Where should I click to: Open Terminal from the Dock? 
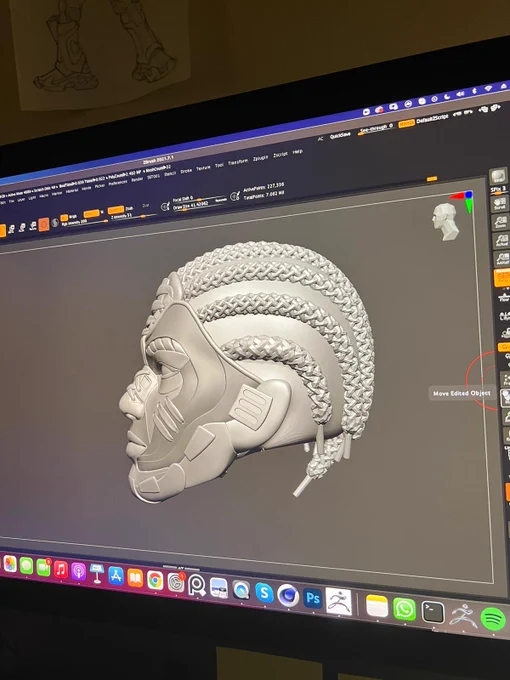tap(433, 612)
